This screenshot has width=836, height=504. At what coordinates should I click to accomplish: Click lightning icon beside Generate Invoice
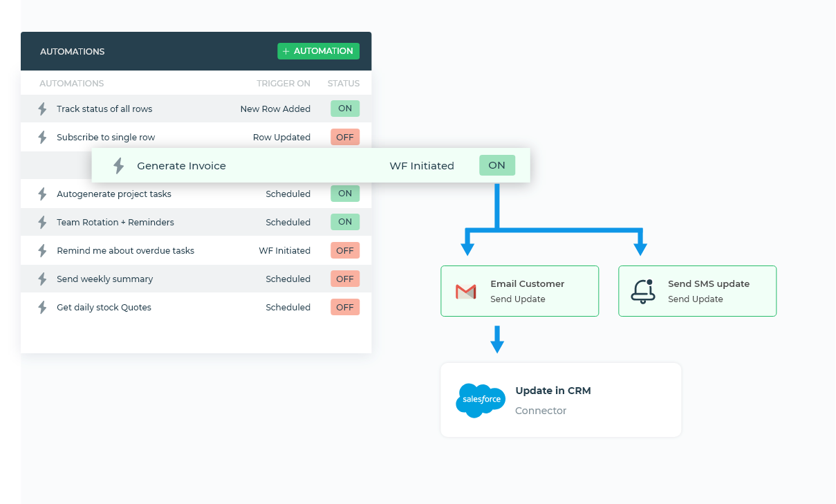coord(118,166)
